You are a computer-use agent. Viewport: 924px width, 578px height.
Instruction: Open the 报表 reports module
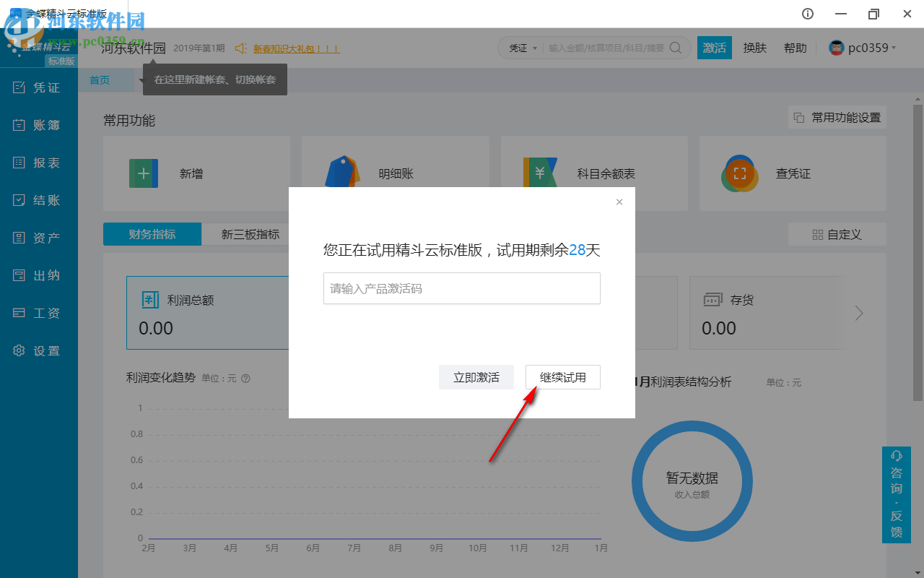coord(38,162)
